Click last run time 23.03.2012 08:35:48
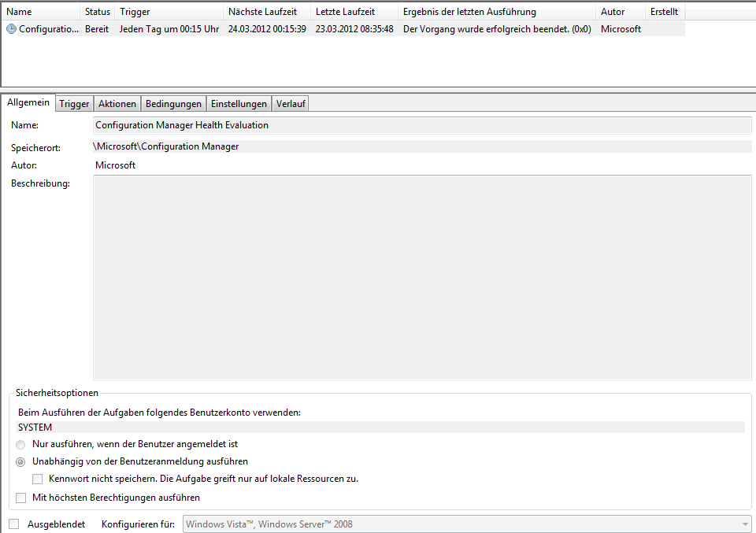The image size is (756, 533). click(354, 29)
